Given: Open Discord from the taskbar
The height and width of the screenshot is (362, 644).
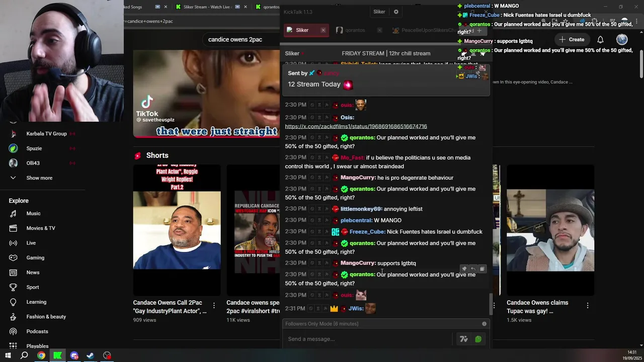Looking at the screenshot, I should pyautogui.click(x=74, y=355).
